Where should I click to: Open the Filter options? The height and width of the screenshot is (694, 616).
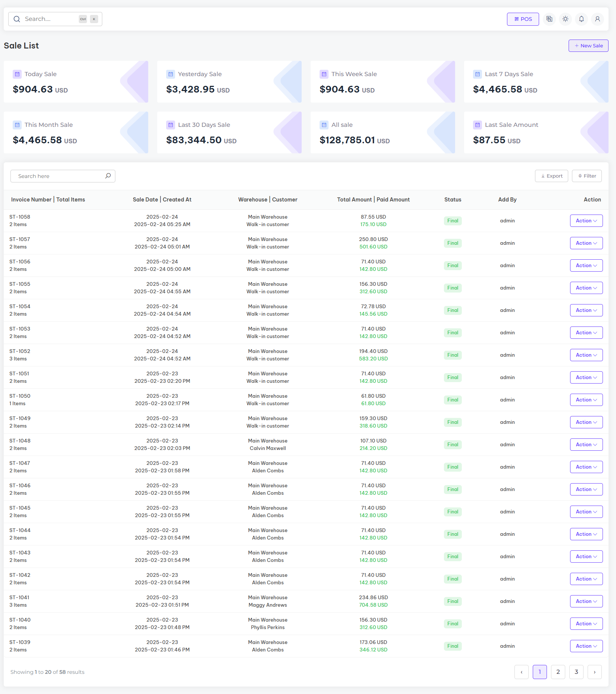click(x=587, y=176)
